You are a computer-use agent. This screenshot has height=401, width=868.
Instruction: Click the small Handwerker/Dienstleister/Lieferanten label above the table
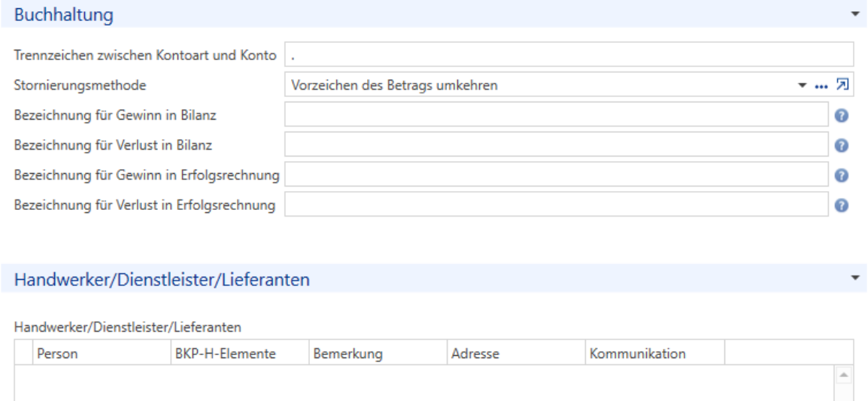click(127, 327)
